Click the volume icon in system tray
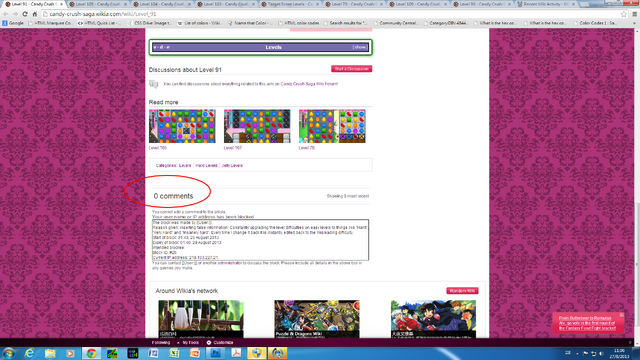640x360 pixels. tap(601, 353)
